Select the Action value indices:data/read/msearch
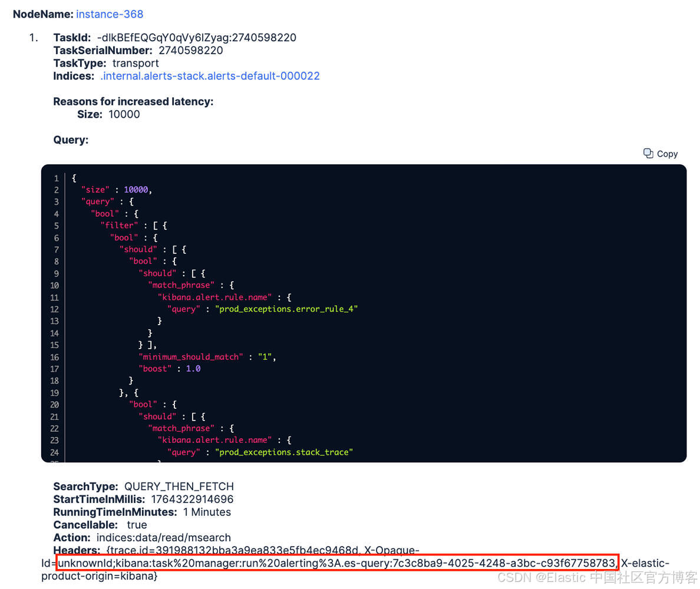Image resolution: width=700 pixels, height=589 pixels. (x=163, y=538)
